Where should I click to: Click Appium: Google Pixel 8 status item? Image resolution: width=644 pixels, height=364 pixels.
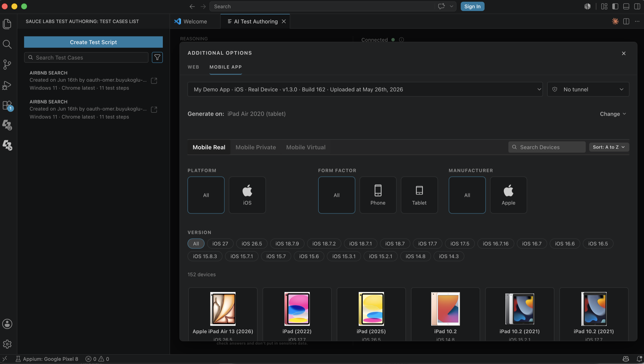(x=47, y=359)
